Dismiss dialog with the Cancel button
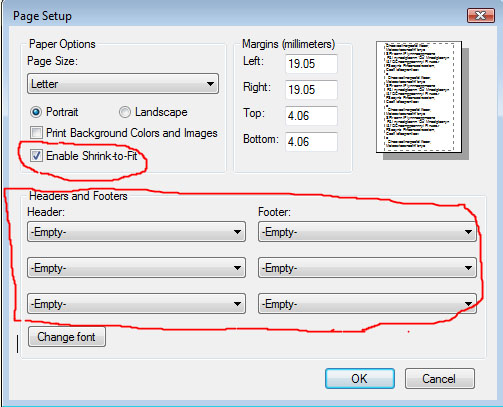Image resolution: width=503 pixels, height=407 pixels. [440, 379]
